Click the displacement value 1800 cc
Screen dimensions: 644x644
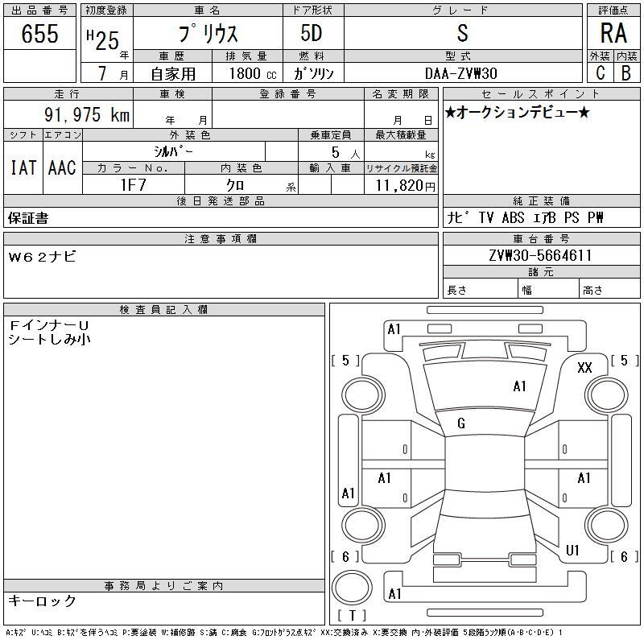pyautogui.click(x=253, y=73)
